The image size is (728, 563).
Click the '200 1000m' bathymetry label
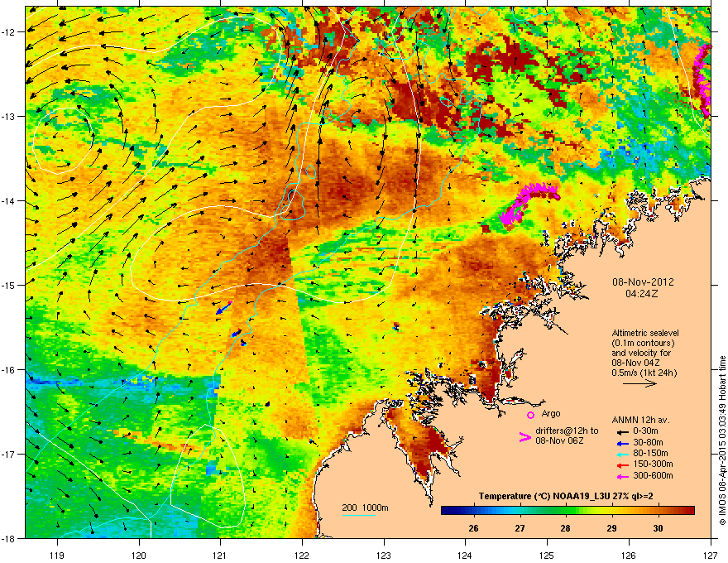pyautogui.click(x=365, y=508)
